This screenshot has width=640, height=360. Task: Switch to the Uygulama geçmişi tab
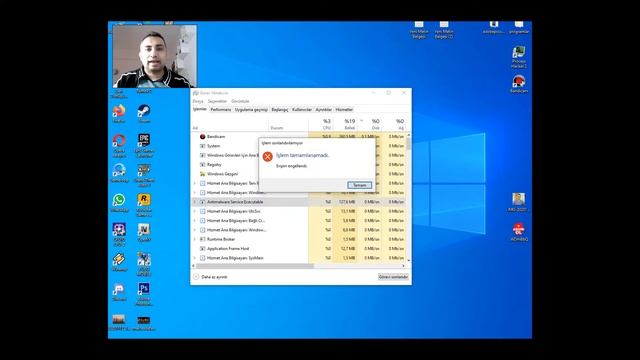tap(251, 110)
